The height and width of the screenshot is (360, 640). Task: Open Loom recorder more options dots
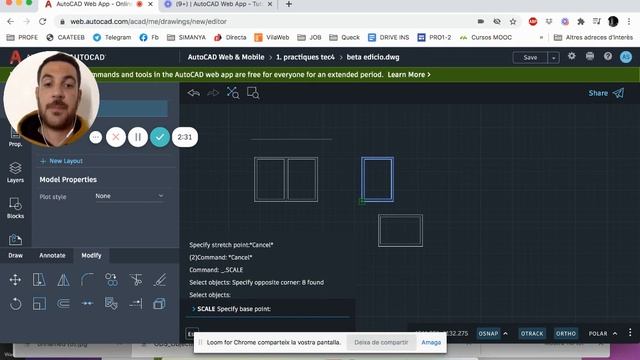(x=96, y=137)
